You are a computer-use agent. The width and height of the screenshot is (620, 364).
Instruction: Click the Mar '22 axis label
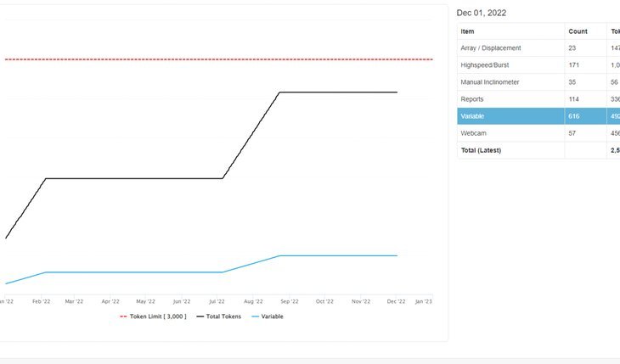74,301
